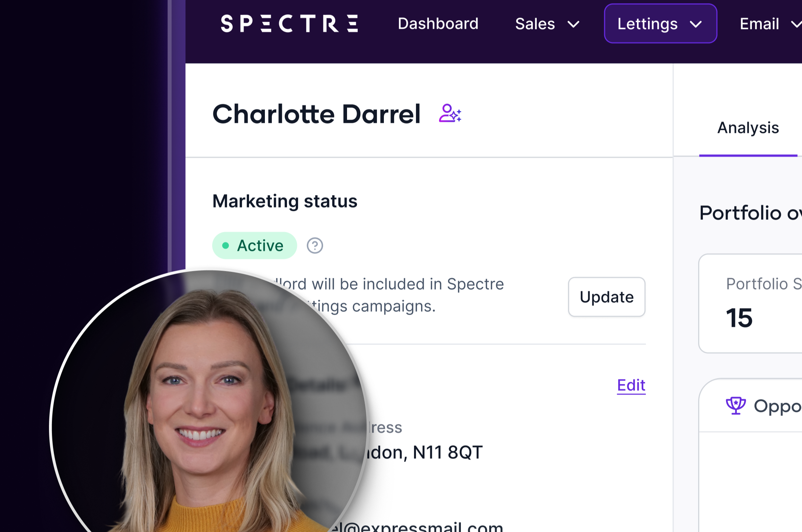Screen dimensions: 802x532
Task: Go to the Dashboard page
Action: coord(438,24)
